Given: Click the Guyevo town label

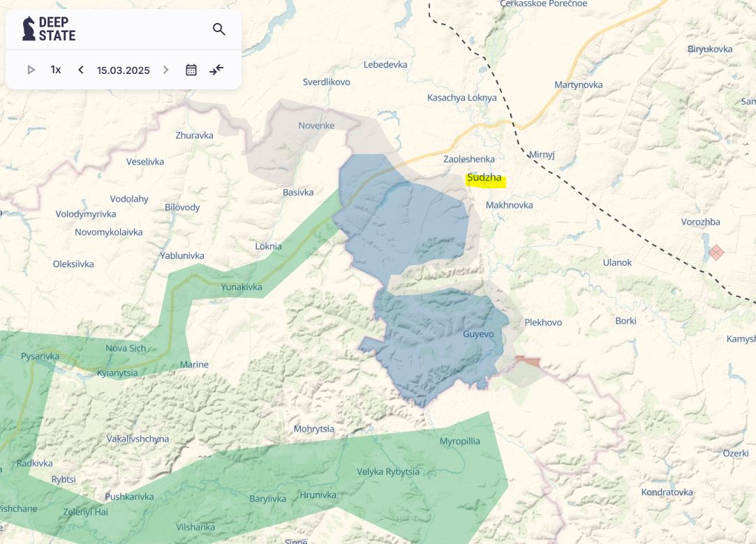Looking at the screenshot, I should (478, 334).
